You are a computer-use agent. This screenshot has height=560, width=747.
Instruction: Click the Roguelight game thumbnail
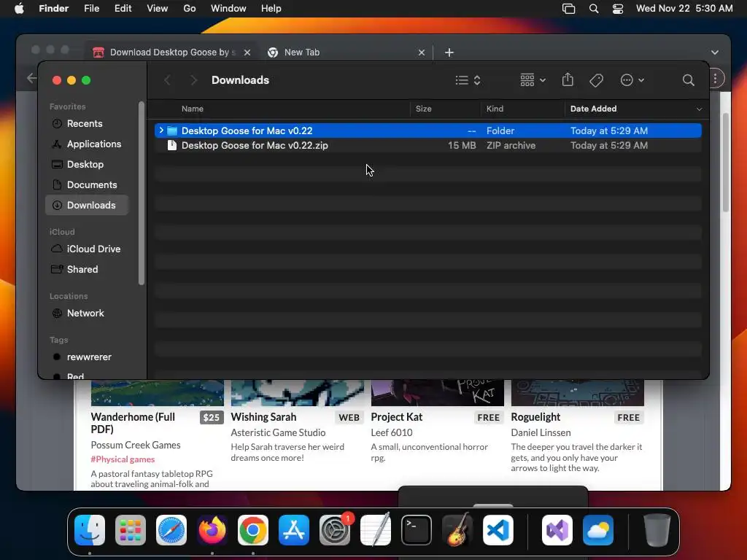(x=578, y=393)
